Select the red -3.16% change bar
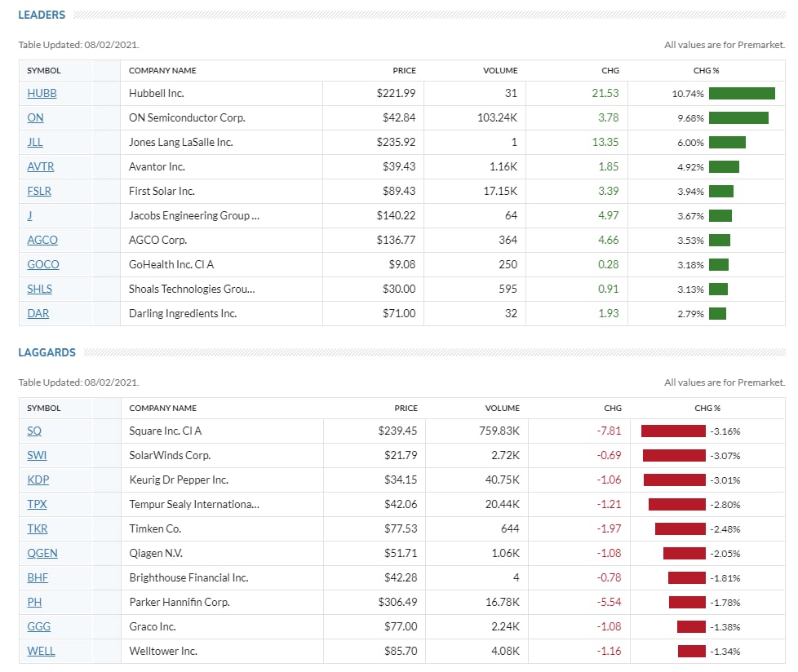The image size is (798, 672). click(x=673, y=431)
